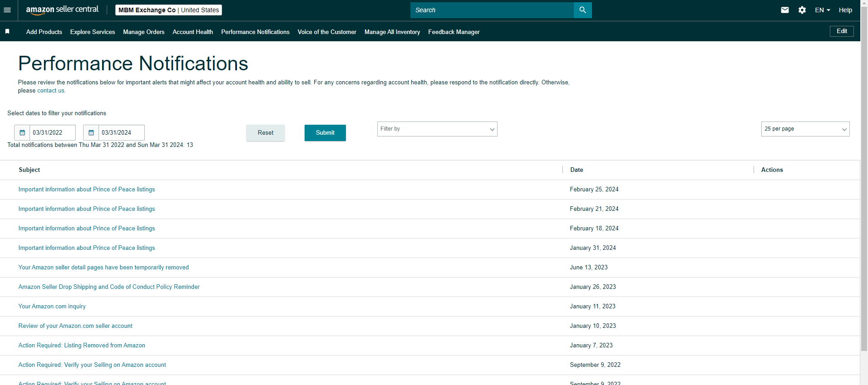
Task: Click the 'January 7, 2023' date cell
Action: point(591,346)
